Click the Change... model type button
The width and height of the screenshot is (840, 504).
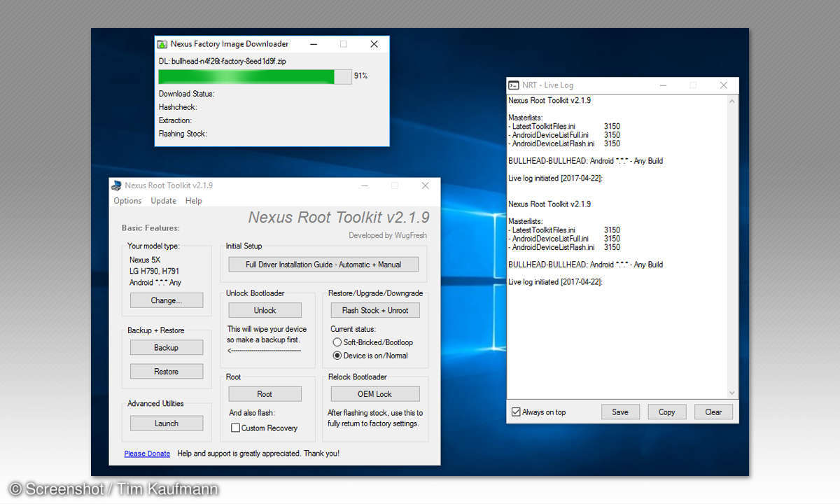[x=167, y=300]
